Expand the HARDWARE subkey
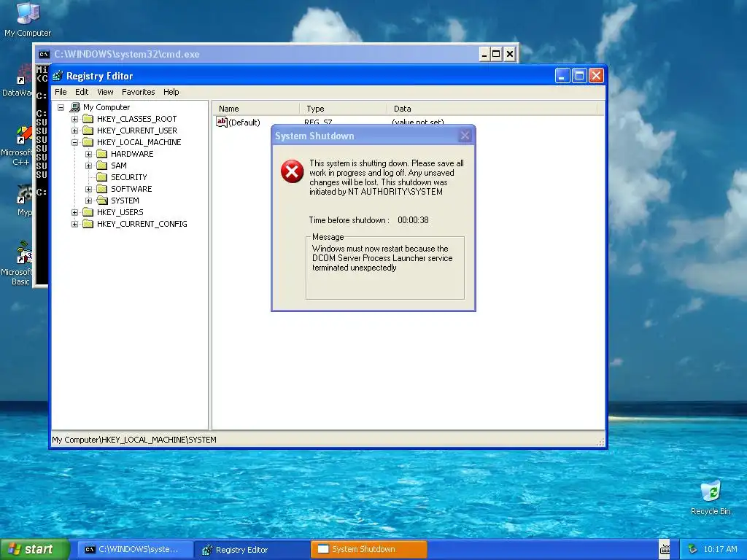747x560 pixels. tap(88, 155)
